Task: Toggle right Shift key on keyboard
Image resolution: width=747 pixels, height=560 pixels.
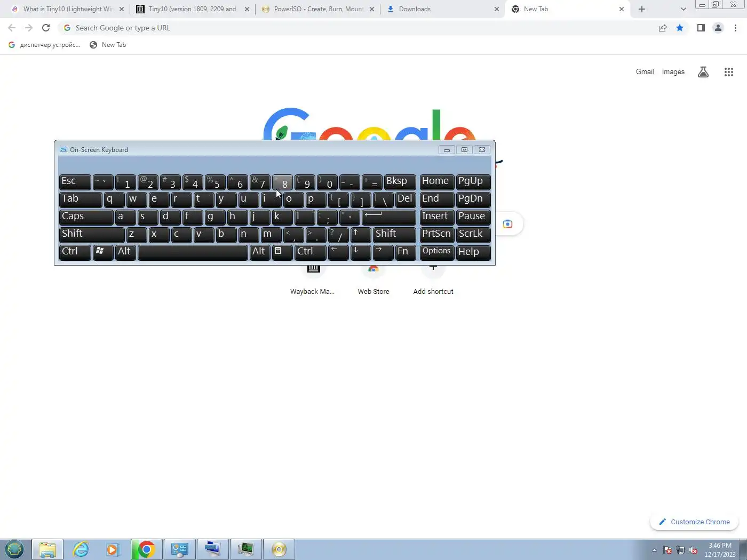Action: 394,235
